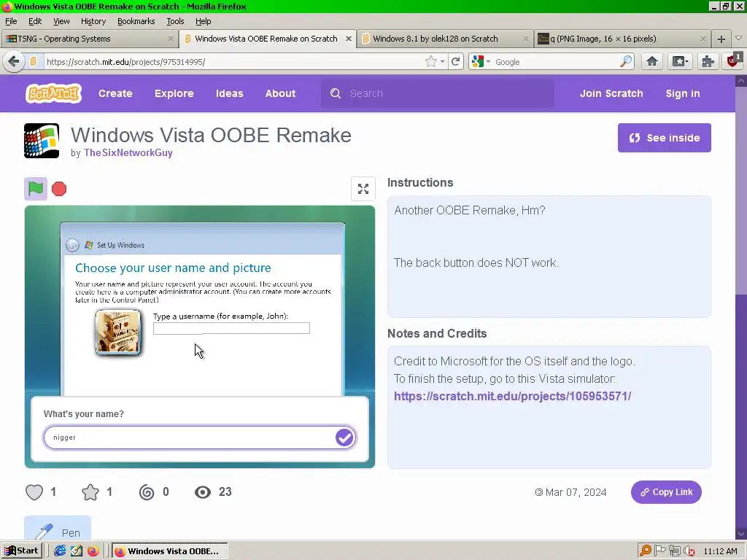Click Sign in
The width and height of the screenshot is (747, 560).
point(683,93)
